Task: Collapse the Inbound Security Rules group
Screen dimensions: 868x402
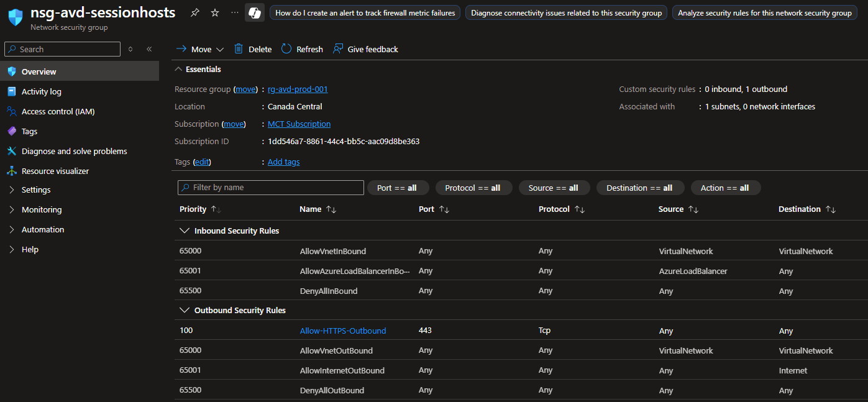Action: (x=185, y=231)
